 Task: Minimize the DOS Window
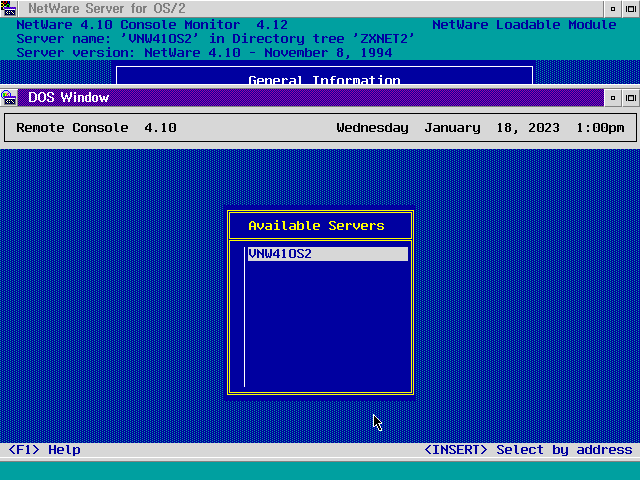(612, 98)
